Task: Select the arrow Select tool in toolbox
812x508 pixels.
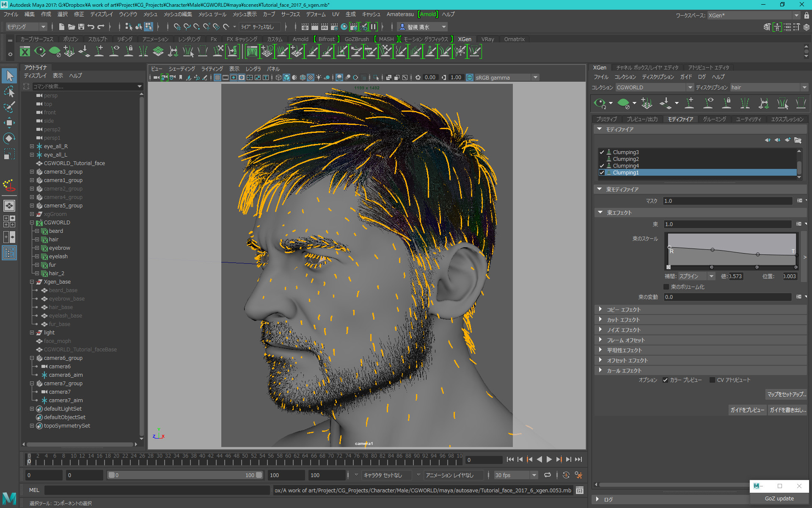Action: click(x=9, y=76)
